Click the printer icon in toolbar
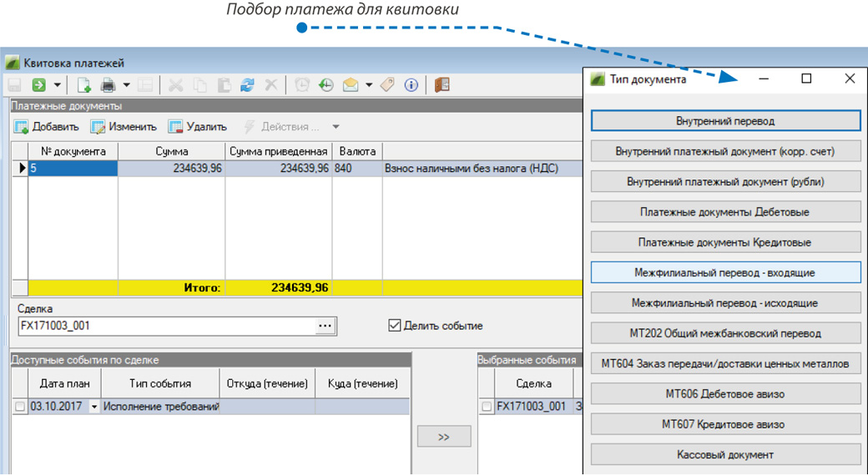The image size is (868, 476). point(108,85)
